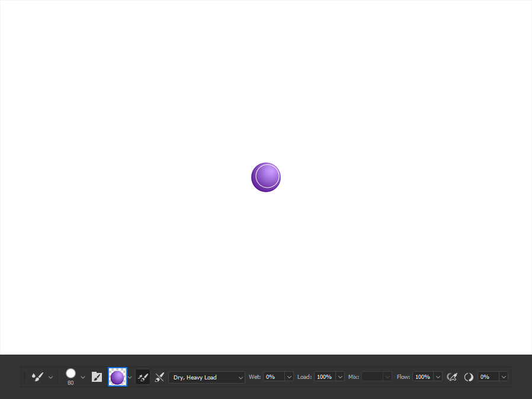Click the Load: label
The width and height of the screenshot is (532, 399).
[x=305, y=377]
